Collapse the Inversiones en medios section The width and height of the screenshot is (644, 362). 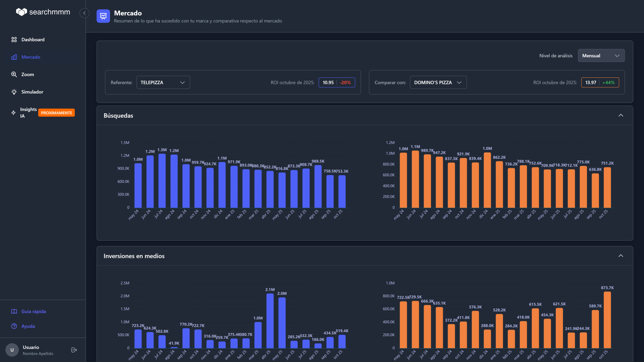[x=621, y=256]
